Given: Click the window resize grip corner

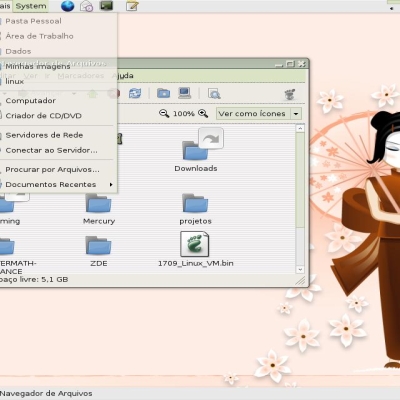Looking at the screenshot, I should pos(301,281).
